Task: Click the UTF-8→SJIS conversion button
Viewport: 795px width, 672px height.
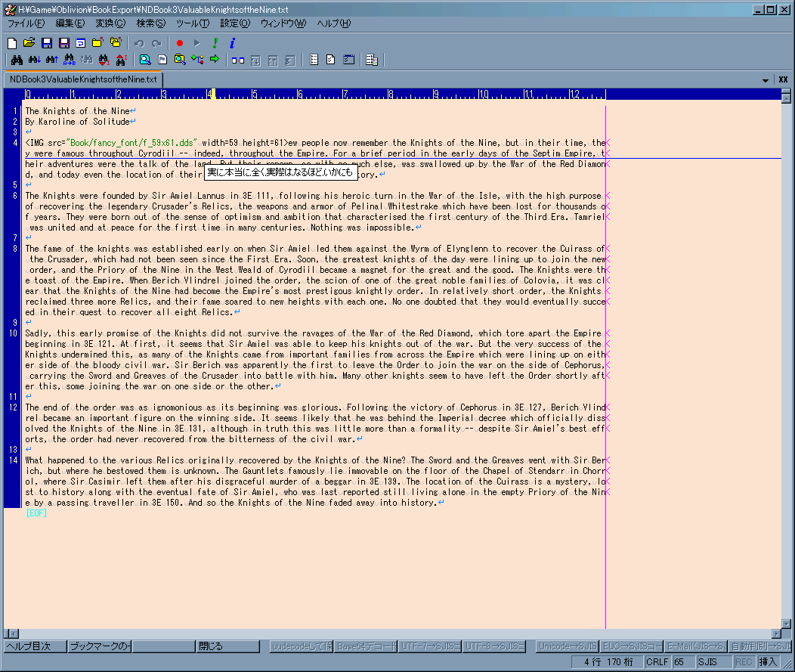Action: pos(494,646)
